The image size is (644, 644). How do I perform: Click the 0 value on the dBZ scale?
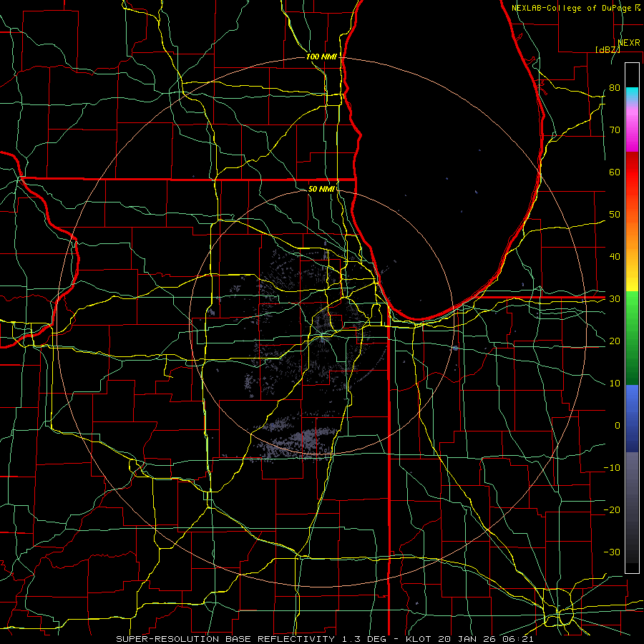(618, 426)
